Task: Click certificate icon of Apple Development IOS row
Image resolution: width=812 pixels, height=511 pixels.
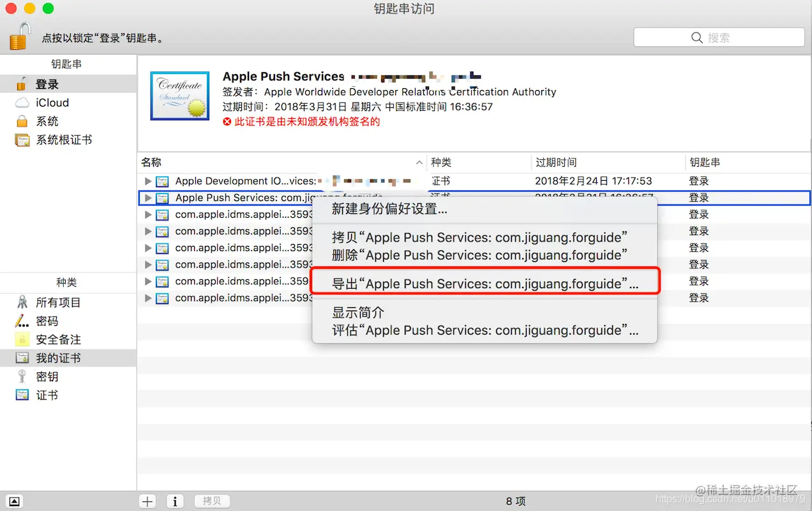Action: (x=162, y=181)
